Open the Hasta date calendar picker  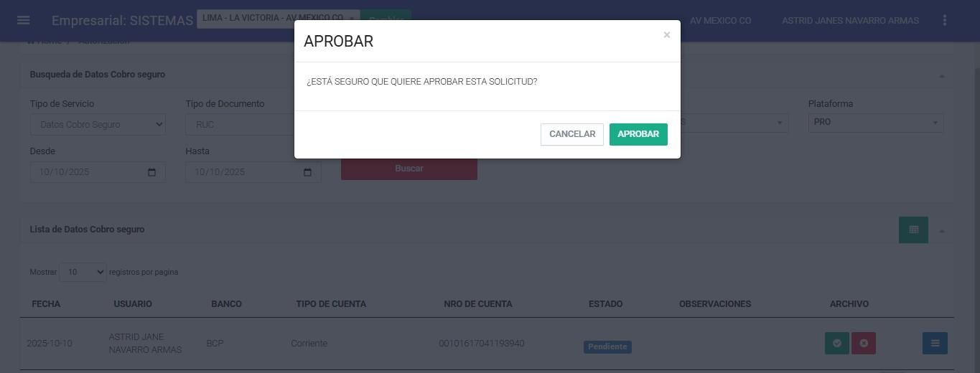(307, 172)
